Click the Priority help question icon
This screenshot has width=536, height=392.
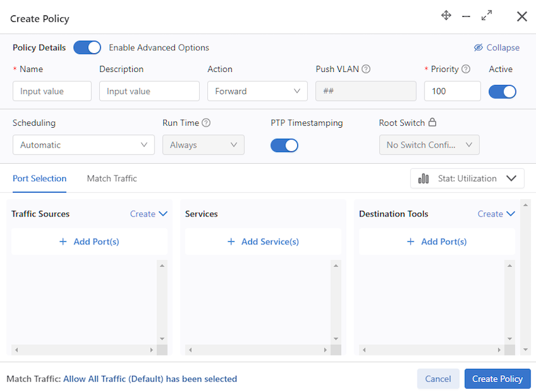466,69
